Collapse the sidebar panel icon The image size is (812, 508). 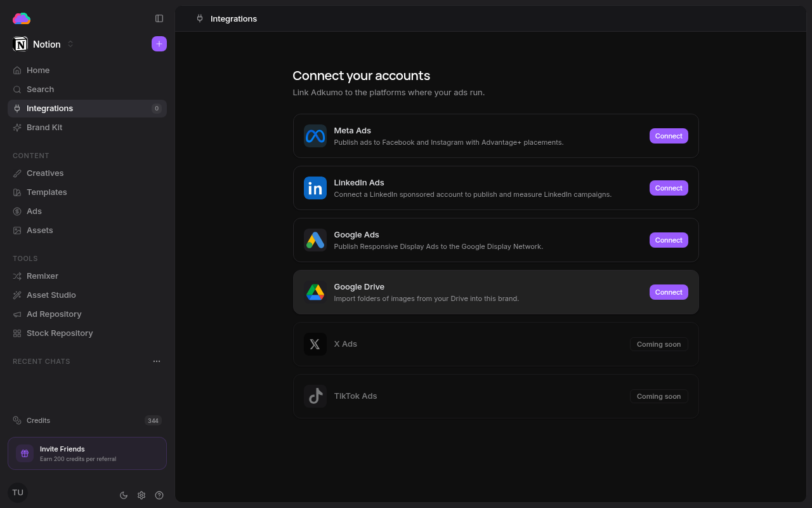[159, 18]
